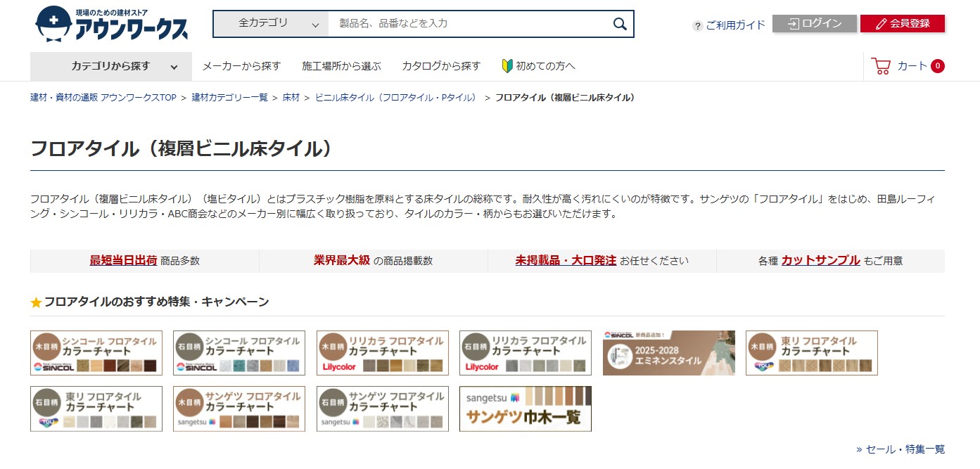Click the アウンワークス site logo
The width and height of the screenshot is (980, 469).
pyautogui.click(x=112, y=24)
